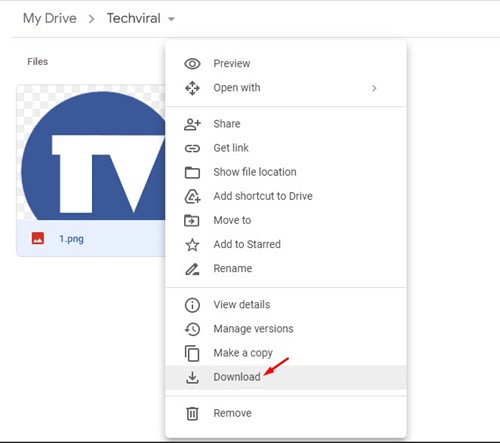Click the Share person-plus icon
Image resolution: width=500 pixels, height=443 pixels.
[192, 124]
